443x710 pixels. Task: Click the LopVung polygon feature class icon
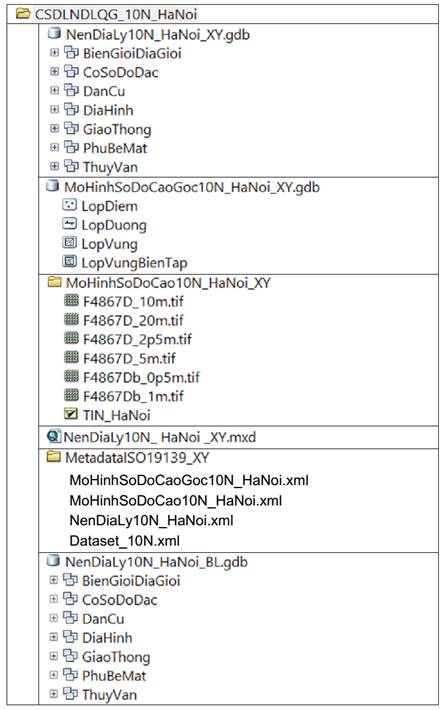[69, 243]
